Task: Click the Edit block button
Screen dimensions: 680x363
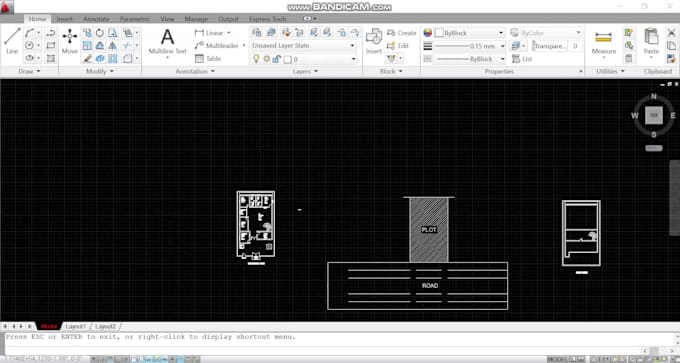Action: 398,46
